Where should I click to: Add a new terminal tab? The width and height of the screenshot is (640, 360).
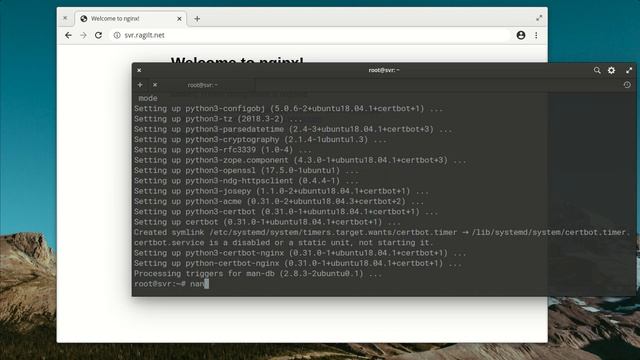(140, 85)
